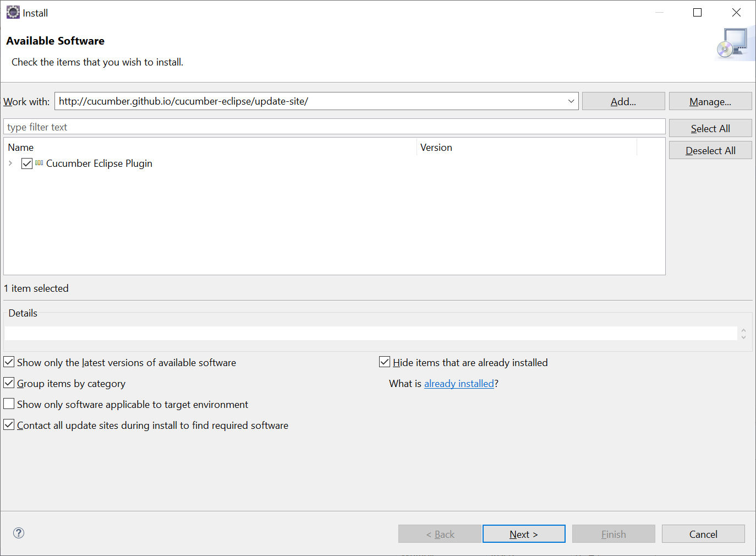
Task: Click the 'Available Software' heading
Action: click(56, 41)
